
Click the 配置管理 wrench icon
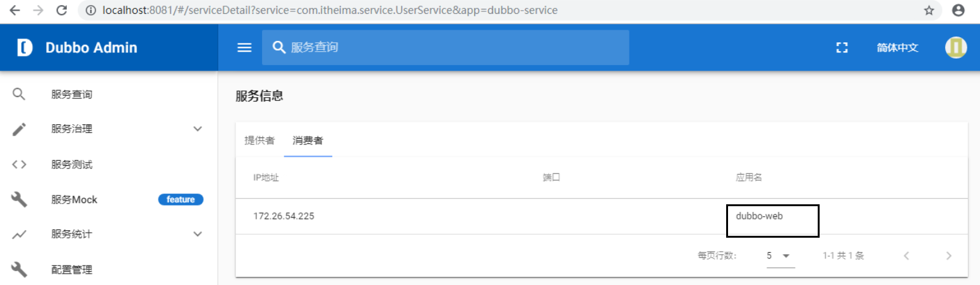20,270
